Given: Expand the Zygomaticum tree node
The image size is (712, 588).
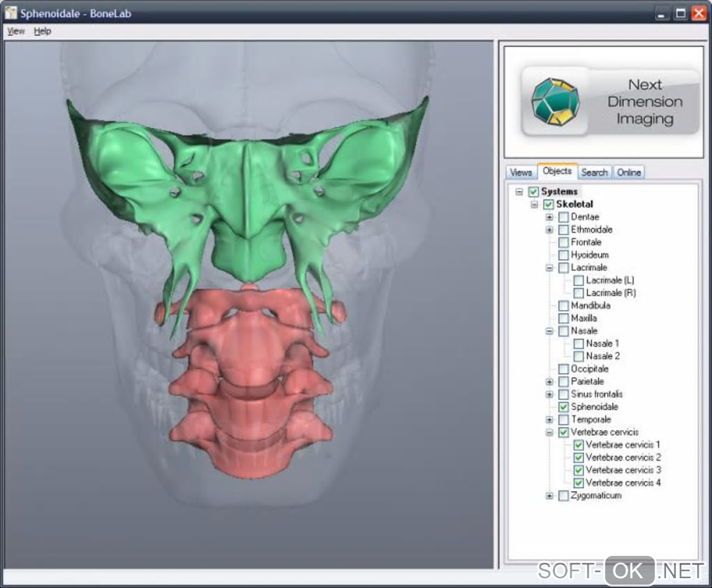Looking at the screenshot, I should [x=549, y=496].
